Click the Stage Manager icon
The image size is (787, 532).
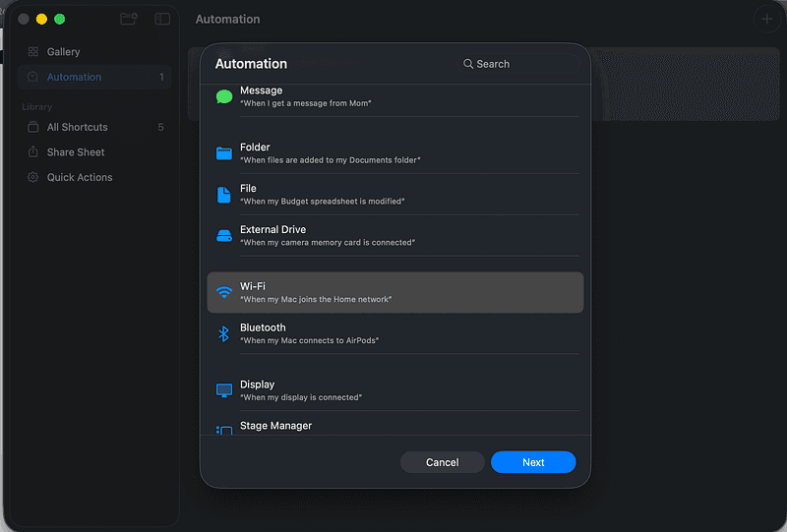tap(224, 430)
